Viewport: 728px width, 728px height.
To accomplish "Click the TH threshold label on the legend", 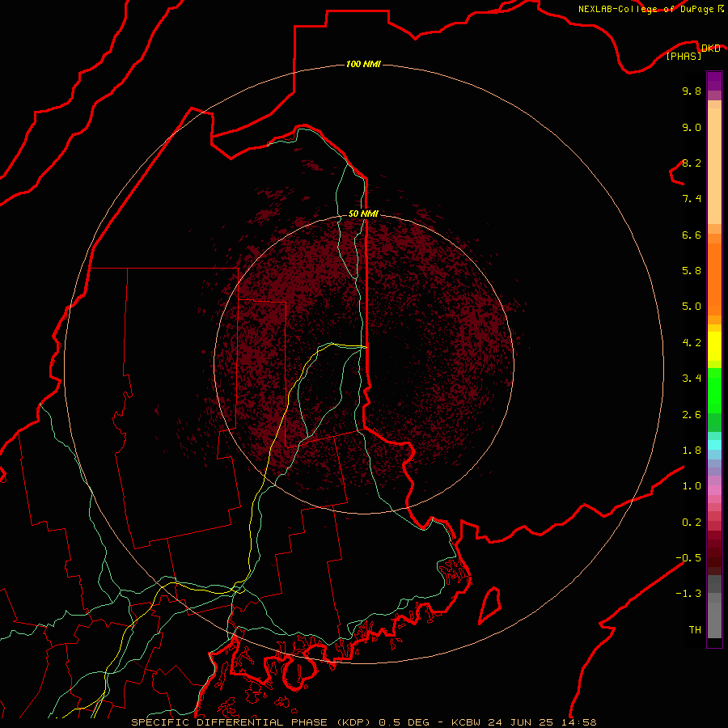I will pos(695,630).
